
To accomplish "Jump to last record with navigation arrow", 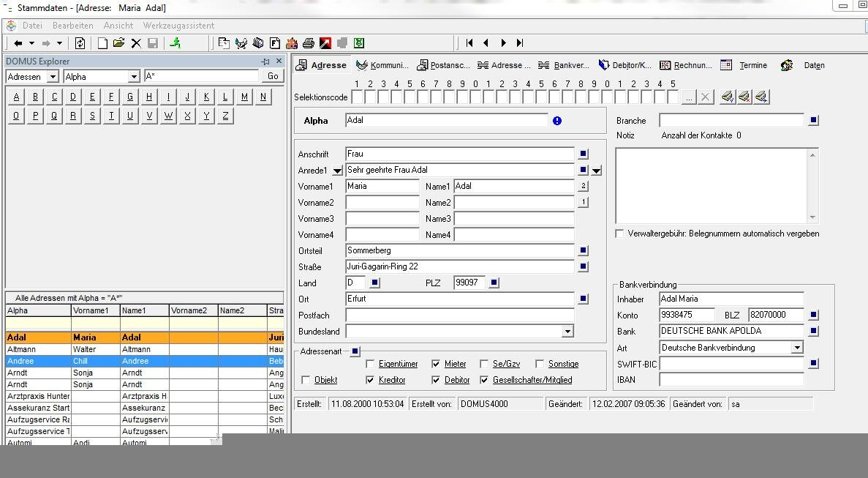I will point(520,42).
